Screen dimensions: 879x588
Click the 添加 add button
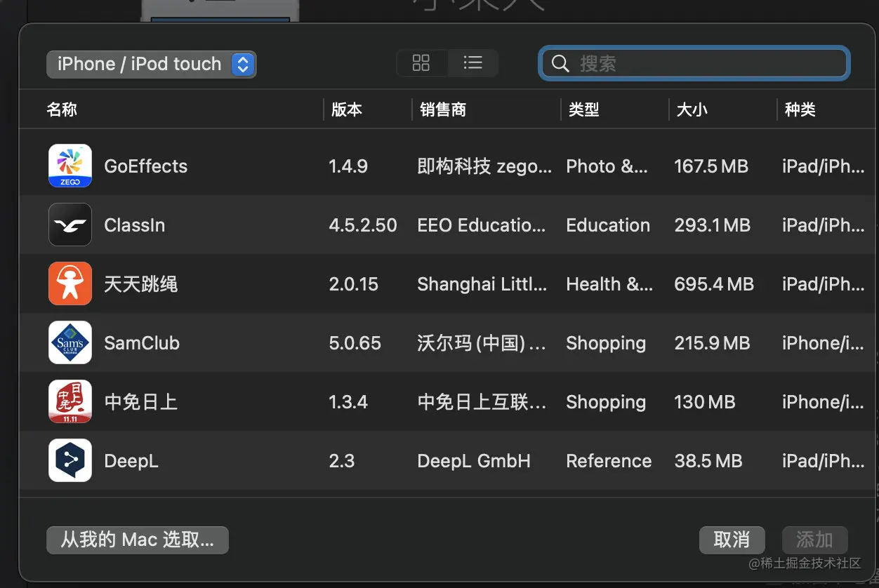[x=814, y=540]
